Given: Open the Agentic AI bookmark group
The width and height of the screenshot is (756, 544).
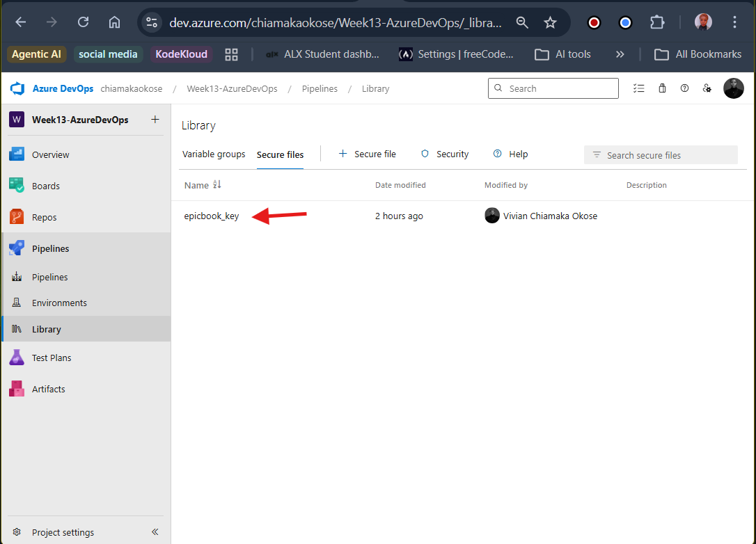Looking at the screenshot, I should pos(37,54).
